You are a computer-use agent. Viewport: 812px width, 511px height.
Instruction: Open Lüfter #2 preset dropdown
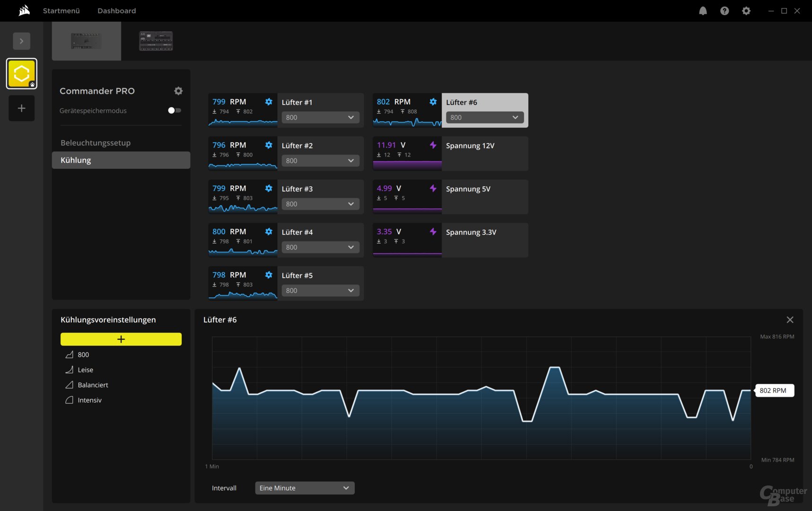click(x=320, y=161)
